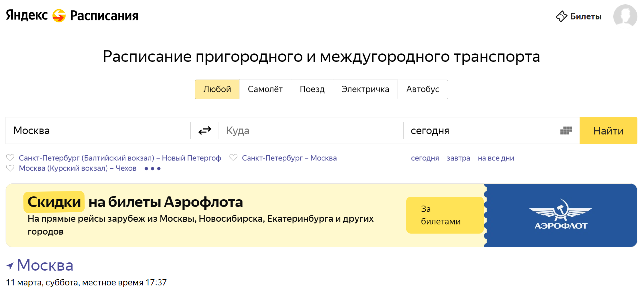Screen dimensions: 644x297
Task: Select the Поезд transport tab
Action: point(312,89)
